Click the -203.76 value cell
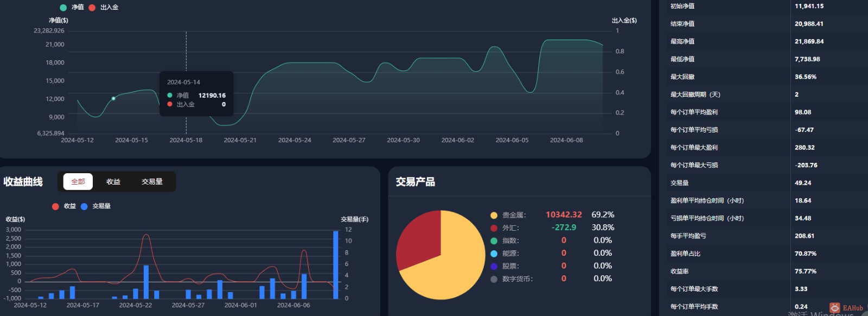The width and height of the screenshot is (868, 316). point(806,165)
